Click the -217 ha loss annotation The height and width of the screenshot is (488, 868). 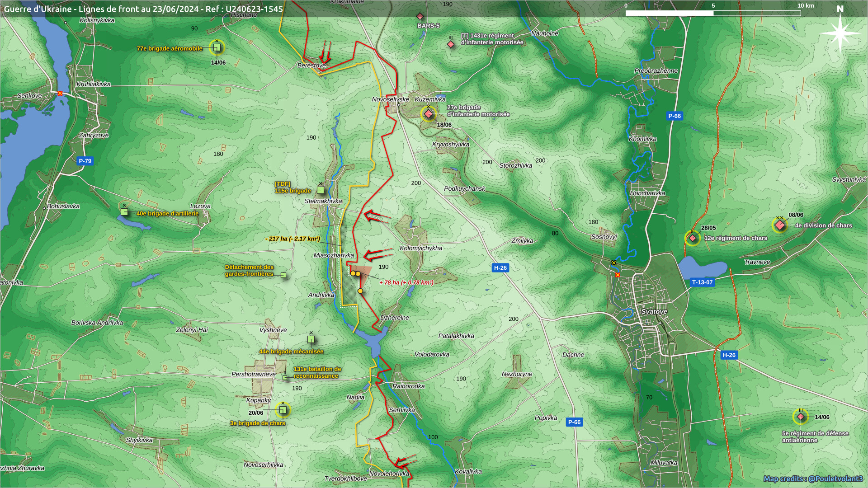click(x=292, y=239)
